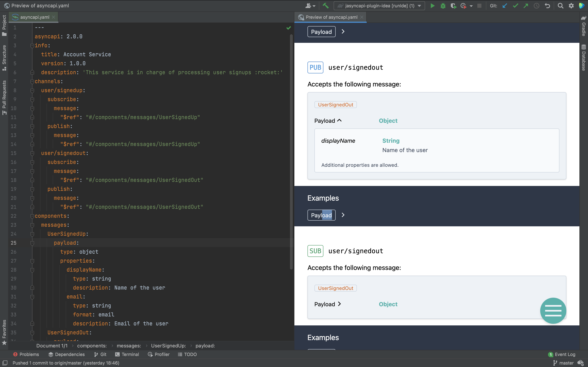The height and width of the screenshot is (367, 588).
Task: Click the round teal hamburger menu button
Action: [x=553, y=311]
